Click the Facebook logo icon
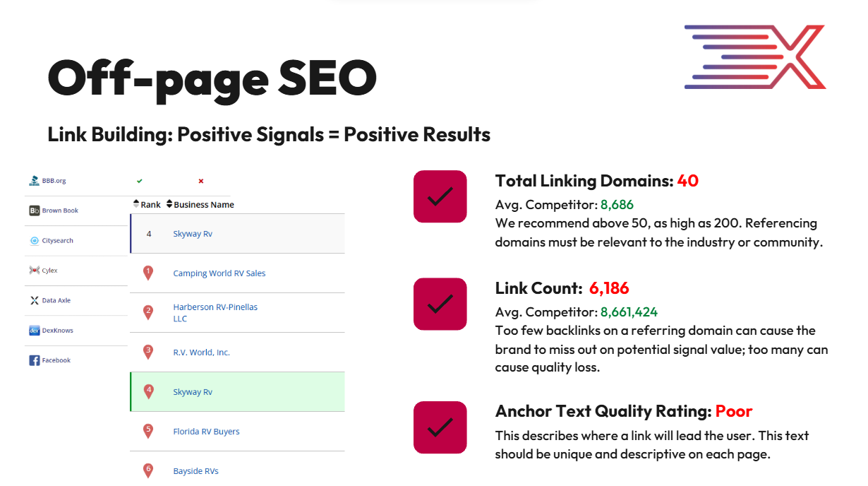 [x=34, y=360]
